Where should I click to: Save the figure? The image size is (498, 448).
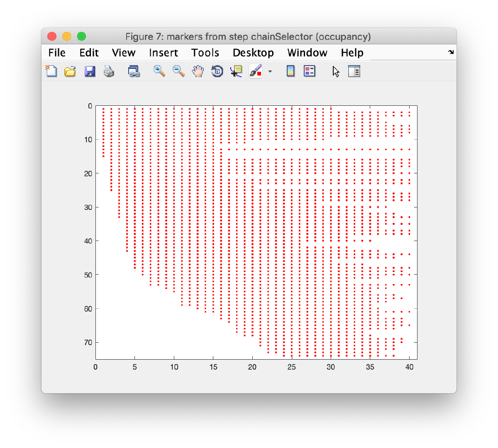pyautogui.click(x=90, y=71)
